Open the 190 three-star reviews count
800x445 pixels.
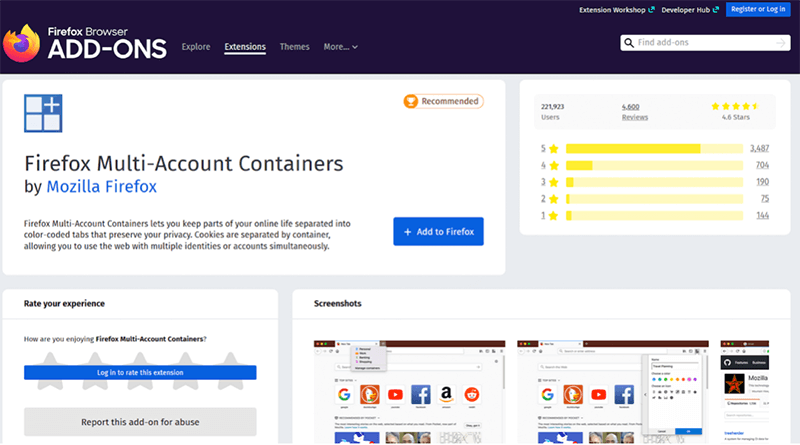[762, 182]
